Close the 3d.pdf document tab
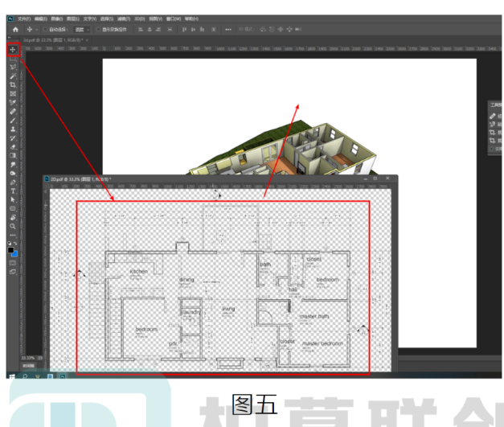Image resolution: width=504 pixels, height=427 pixels. pyautogui.click(x=87, y=40)
